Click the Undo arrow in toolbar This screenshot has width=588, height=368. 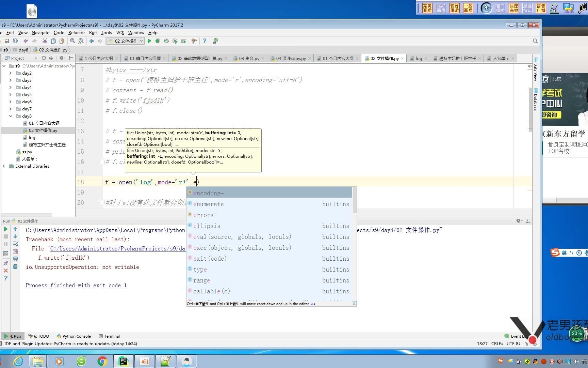click(26, 41)
